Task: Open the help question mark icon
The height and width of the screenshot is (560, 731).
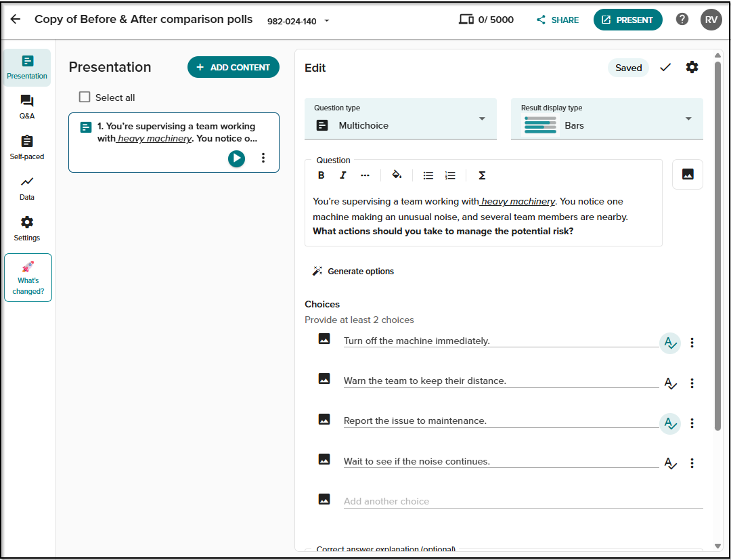Action: pyautogui.click(x=682, y=19)
